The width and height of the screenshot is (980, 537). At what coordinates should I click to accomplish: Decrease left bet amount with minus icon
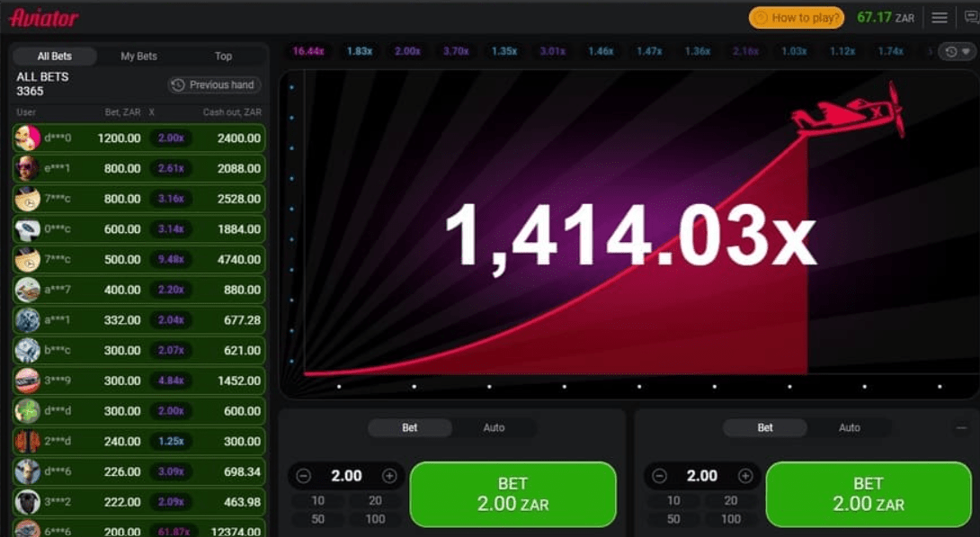point(304,476)
